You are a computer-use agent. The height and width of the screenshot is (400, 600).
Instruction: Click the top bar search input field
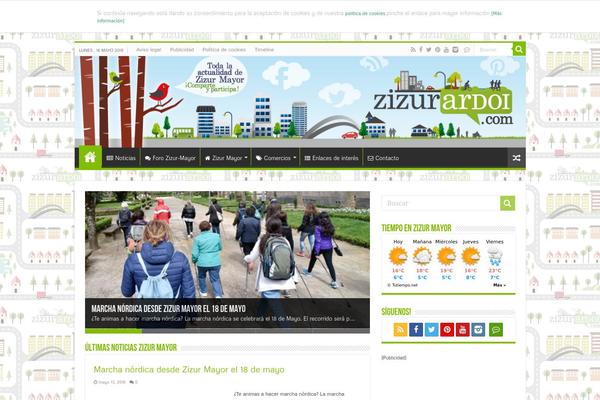coord(494,50)
